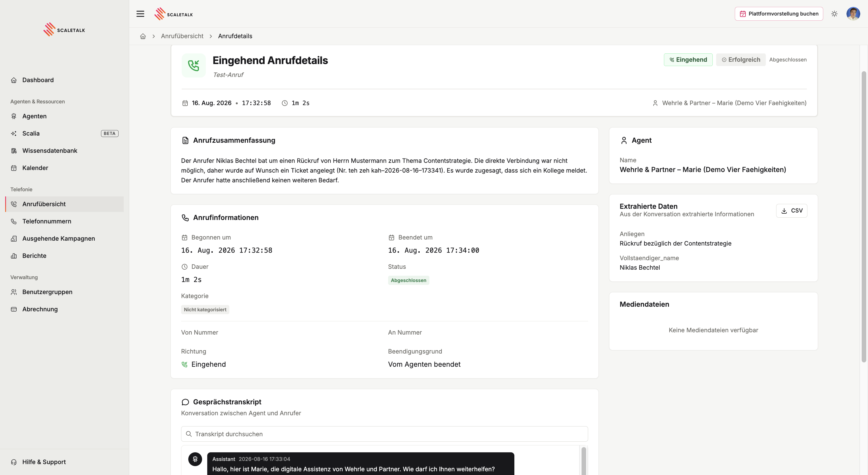Open Wissensdatenbank in the sidebar
868x475 pixels.
(64, 150)
